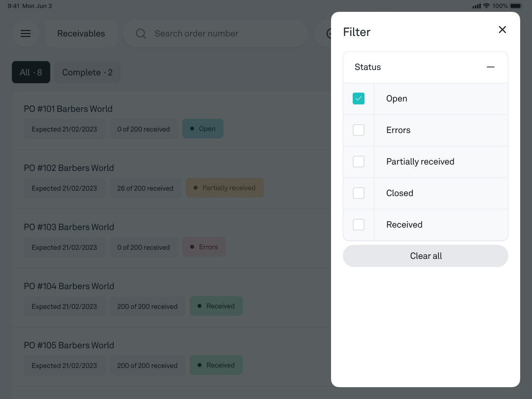Click '200 of 200 received' on PO #104

point(147,306)
